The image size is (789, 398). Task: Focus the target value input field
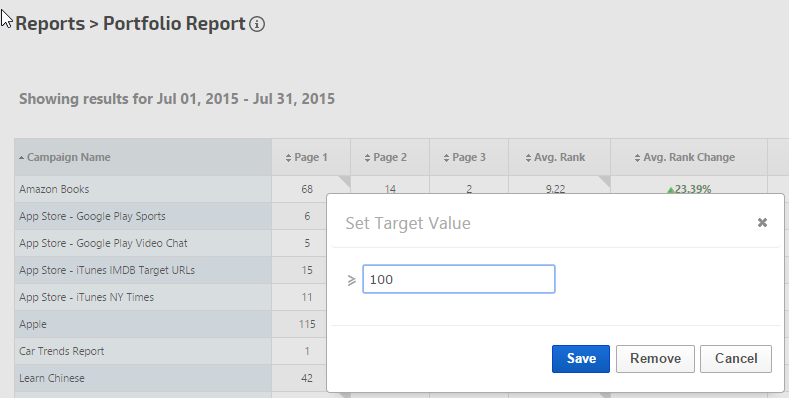tap(459, 279)
